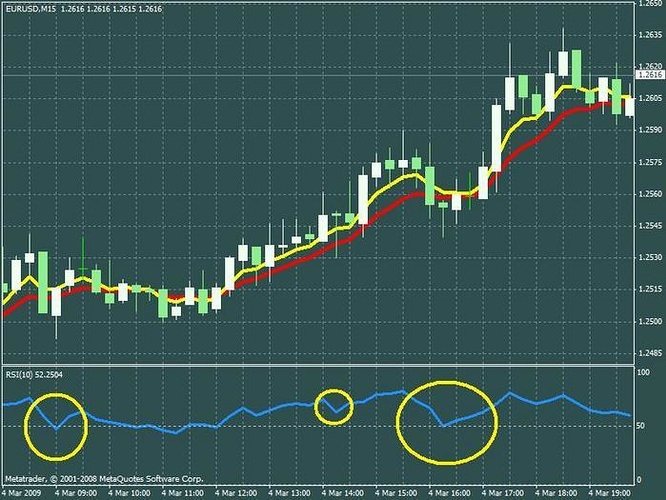Click the 4 Mar 13:00 time label

[x=290, y=493]
